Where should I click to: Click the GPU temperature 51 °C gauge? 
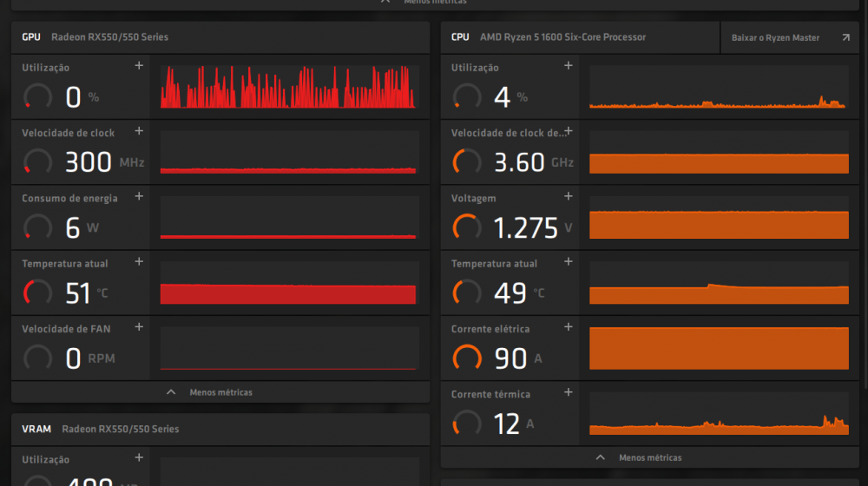[37, 292]
